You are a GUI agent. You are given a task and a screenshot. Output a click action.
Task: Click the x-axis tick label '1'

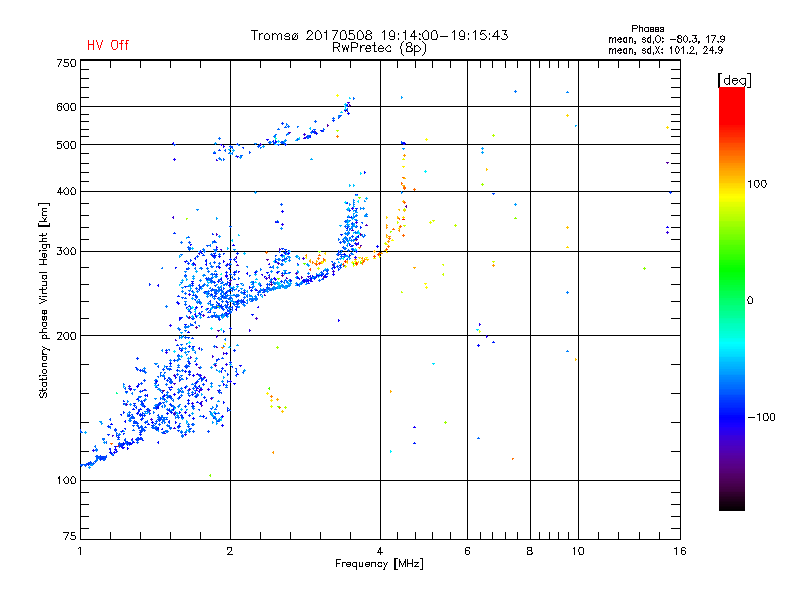[80, 551]
